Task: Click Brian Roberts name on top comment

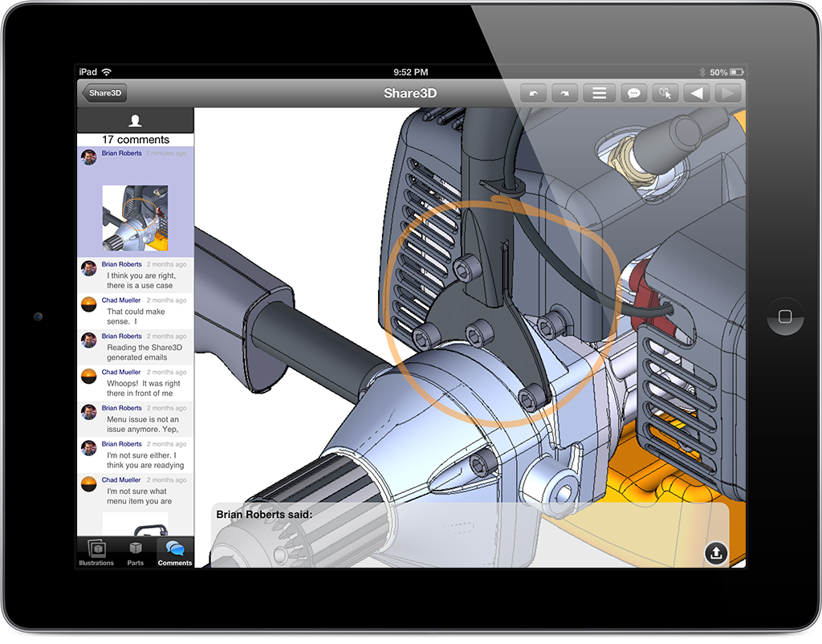Action: (121, 153)
